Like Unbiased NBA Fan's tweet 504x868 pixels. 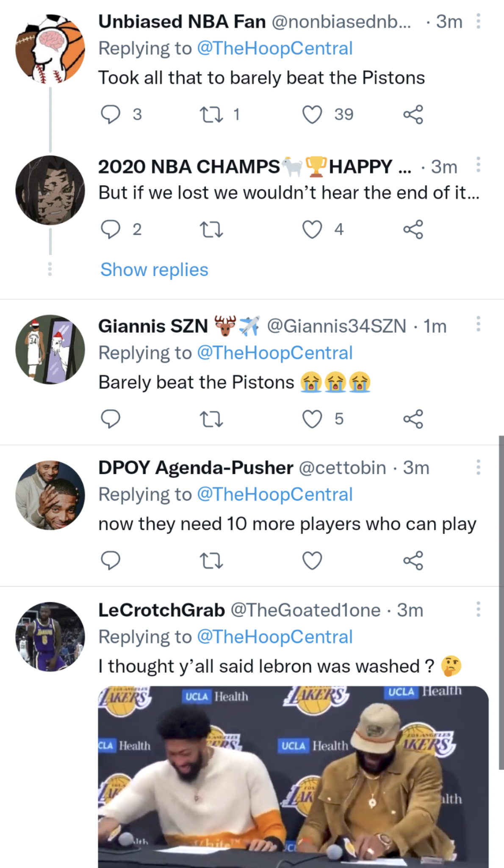point(312,114)
